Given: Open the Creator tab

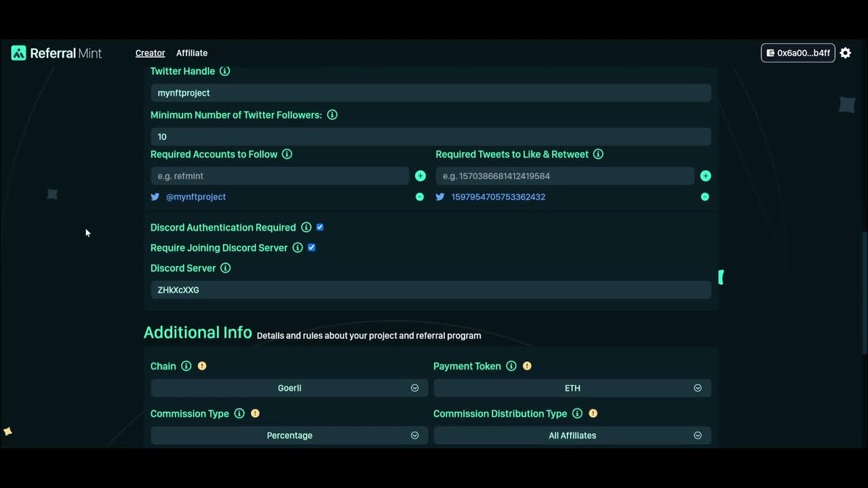Looking at the screenshot, I should coord(150,53).
